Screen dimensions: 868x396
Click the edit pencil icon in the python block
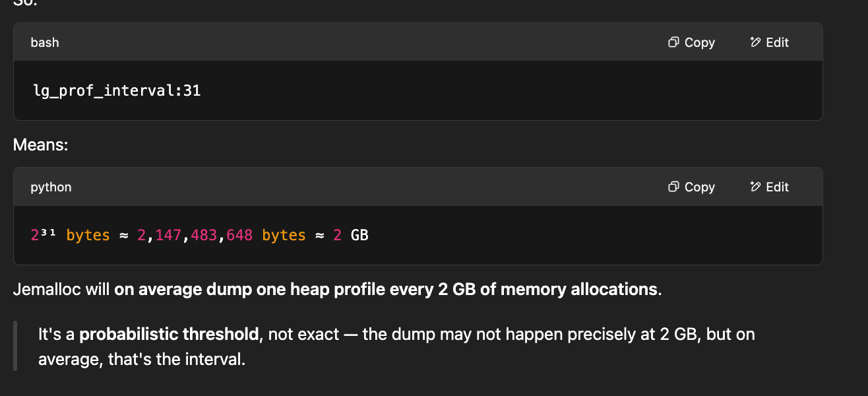[x=756, y=187]
